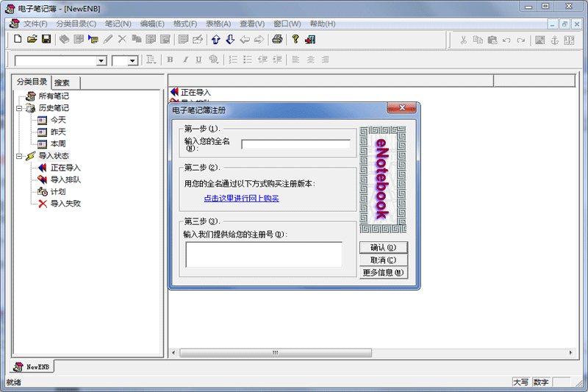Image resolution: width=588 pixels, height=392 pixels.
Task: Open the 分类目录(C) menu
Action: [76, 24]
